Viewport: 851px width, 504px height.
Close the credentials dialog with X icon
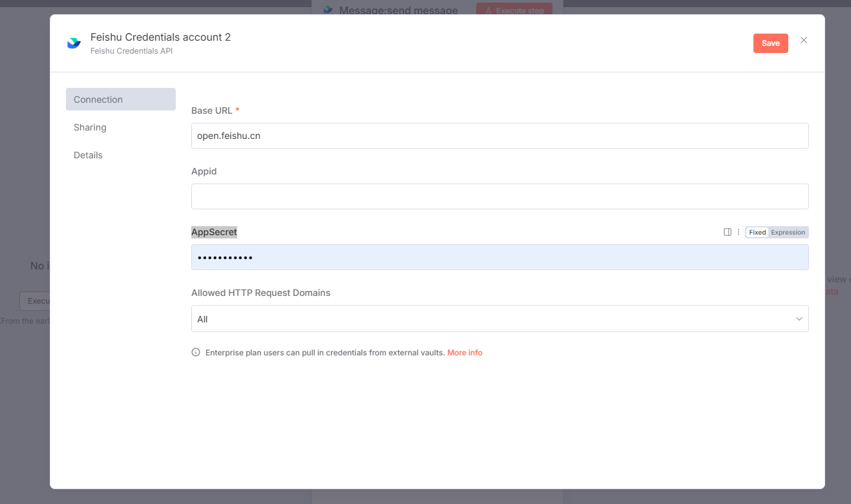tap(804, 40)
